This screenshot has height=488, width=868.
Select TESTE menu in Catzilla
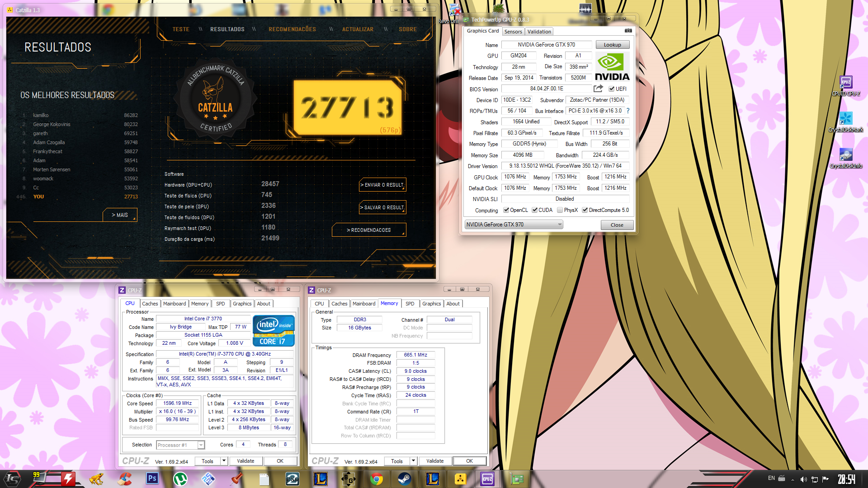(181, 29)
